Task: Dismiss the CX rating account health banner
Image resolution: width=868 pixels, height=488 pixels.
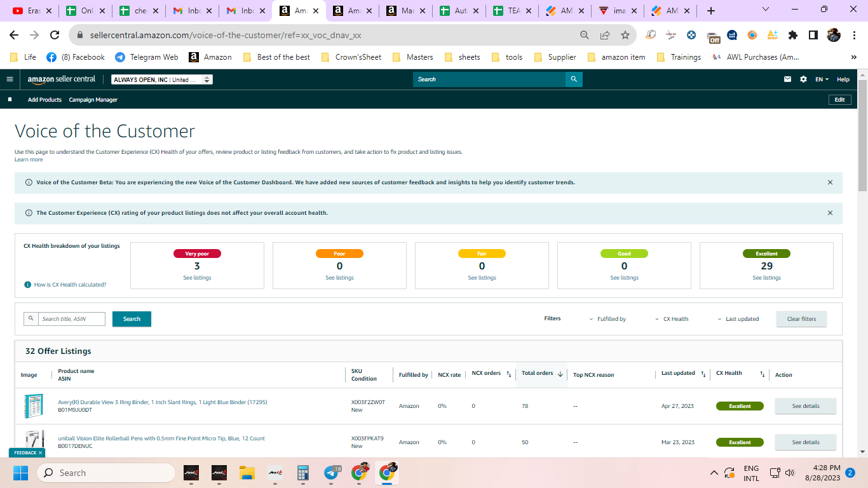Action: 830,213
